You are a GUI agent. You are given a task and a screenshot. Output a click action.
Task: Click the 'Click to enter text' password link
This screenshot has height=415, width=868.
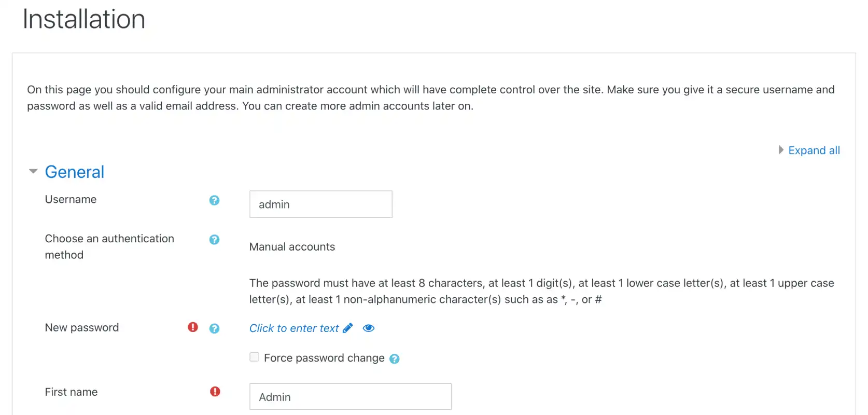pyautogui.click(x=294, y=328)
